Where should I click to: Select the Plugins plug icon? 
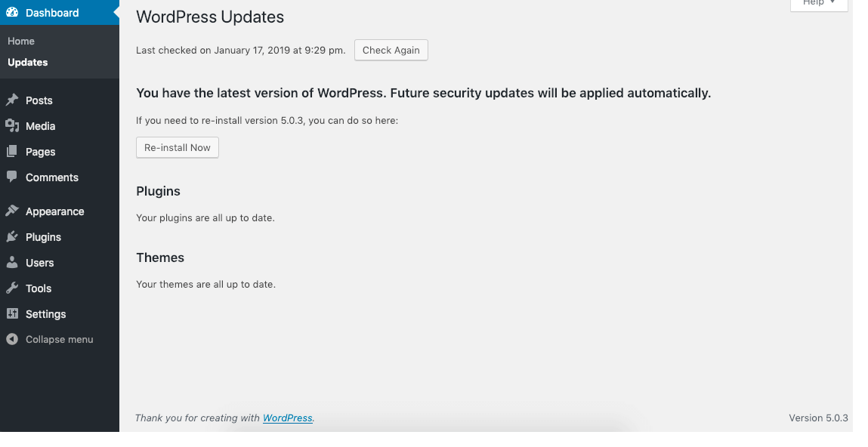pos(12,236)
